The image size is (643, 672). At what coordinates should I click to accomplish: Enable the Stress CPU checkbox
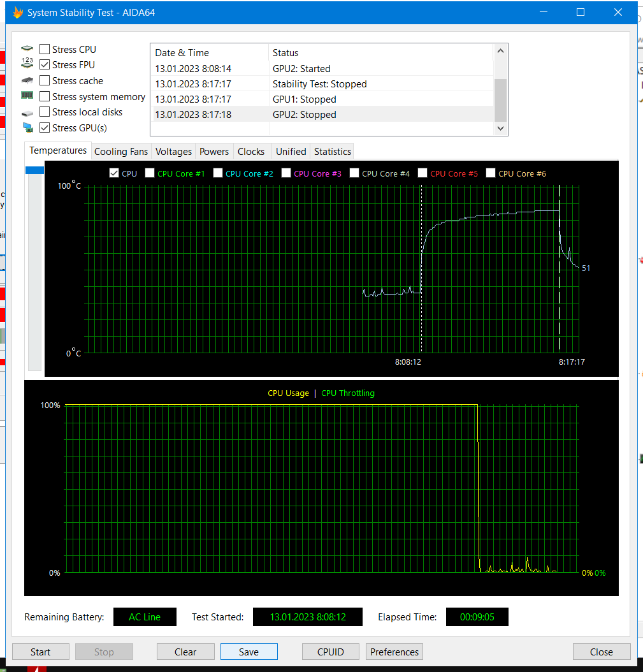(x=45, y=49)
